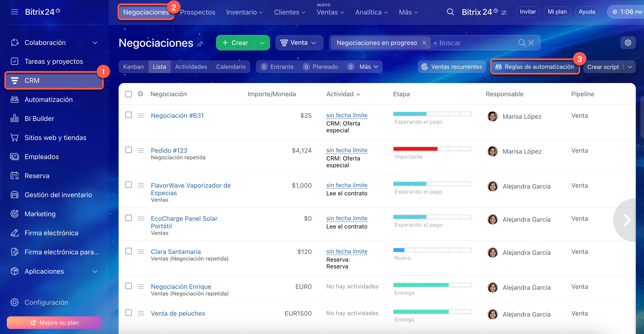Open BI Builder from the sidebar
Viewport: 644px width, 334px height.
39,118
